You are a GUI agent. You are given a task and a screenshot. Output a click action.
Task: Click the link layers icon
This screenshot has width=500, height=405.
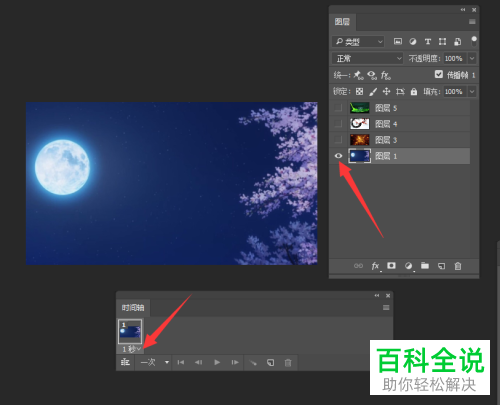(x=358, y=266)
